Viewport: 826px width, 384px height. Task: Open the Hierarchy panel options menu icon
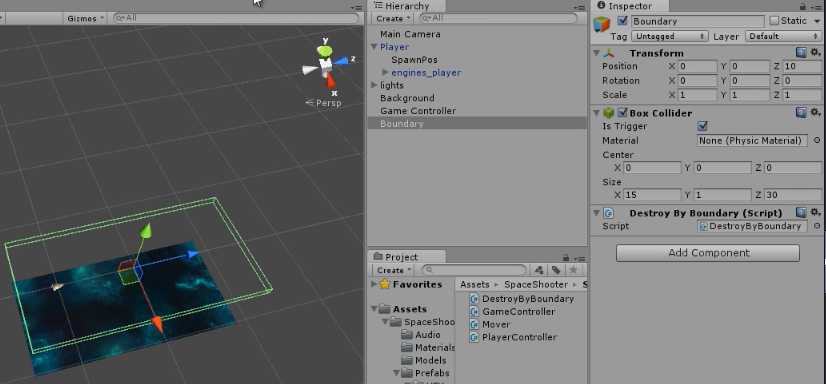pyautogui.click(x=579, y=7)
